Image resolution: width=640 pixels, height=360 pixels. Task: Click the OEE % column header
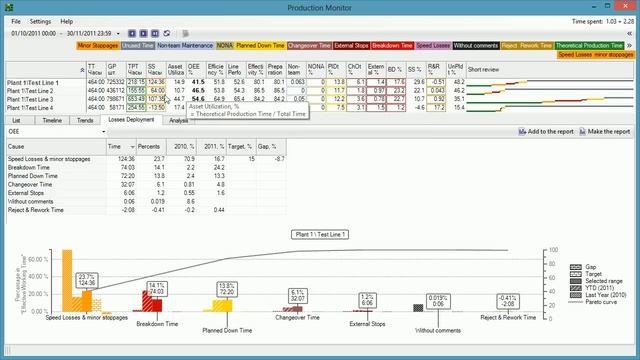[196, 69]
